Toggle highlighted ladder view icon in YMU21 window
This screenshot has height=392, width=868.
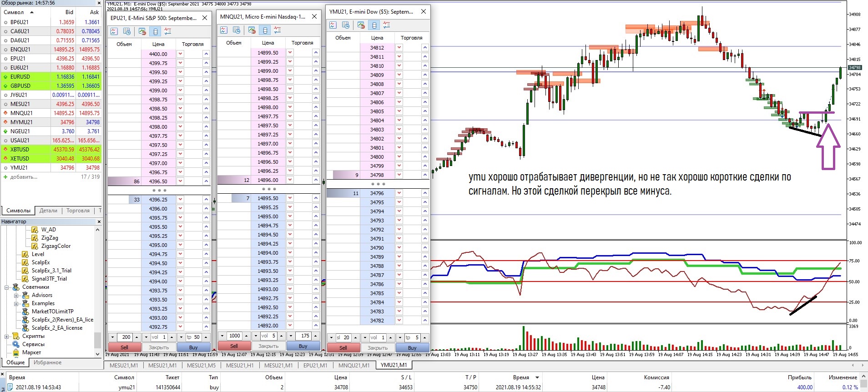[x=374, y=25]
